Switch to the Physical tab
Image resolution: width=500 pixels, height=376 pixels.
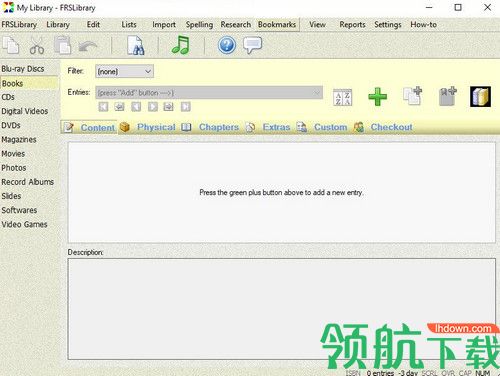(x=156, y=127)
